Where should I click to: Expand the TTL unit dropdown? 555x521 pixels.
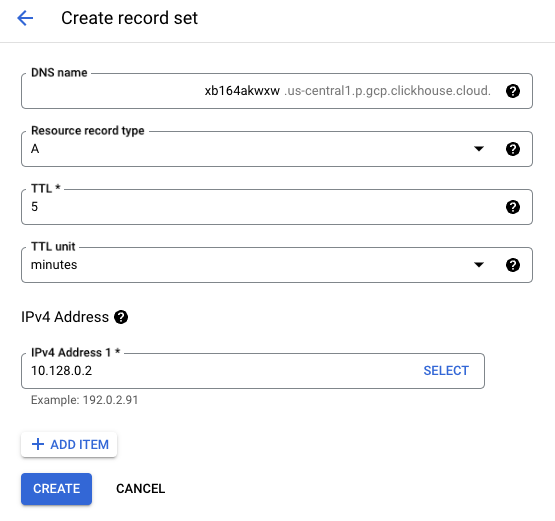click(479, 265)
